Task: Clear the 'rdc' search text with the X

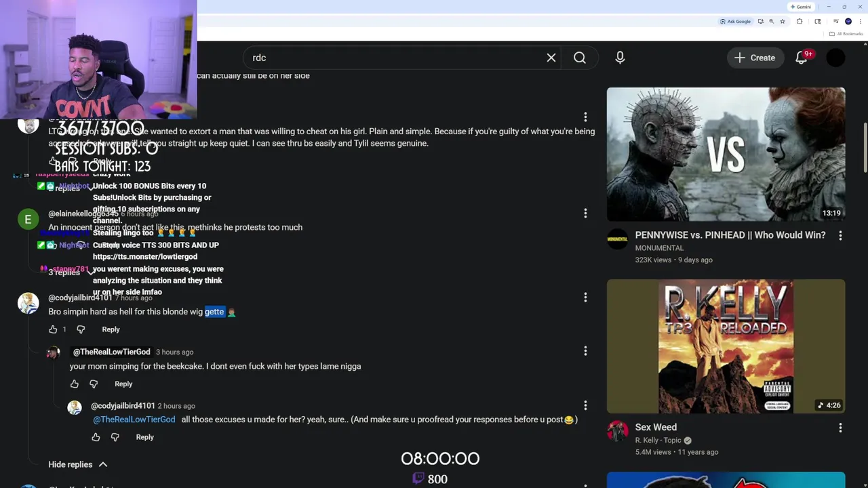Action: tap(551, 58)
